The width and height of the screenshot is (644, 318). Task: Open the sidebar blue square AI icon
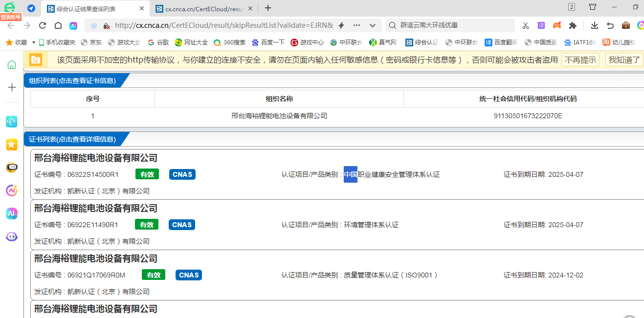[x=12, y=213]
